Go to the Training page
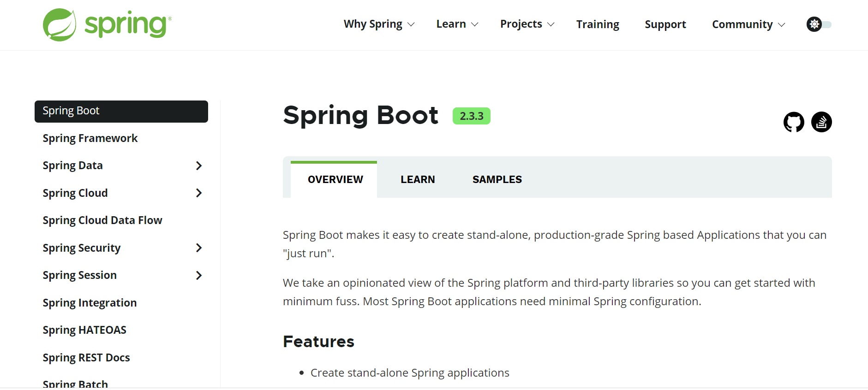Image resolution: width=868 pixels, height=390 pixels. click(598, 24)
